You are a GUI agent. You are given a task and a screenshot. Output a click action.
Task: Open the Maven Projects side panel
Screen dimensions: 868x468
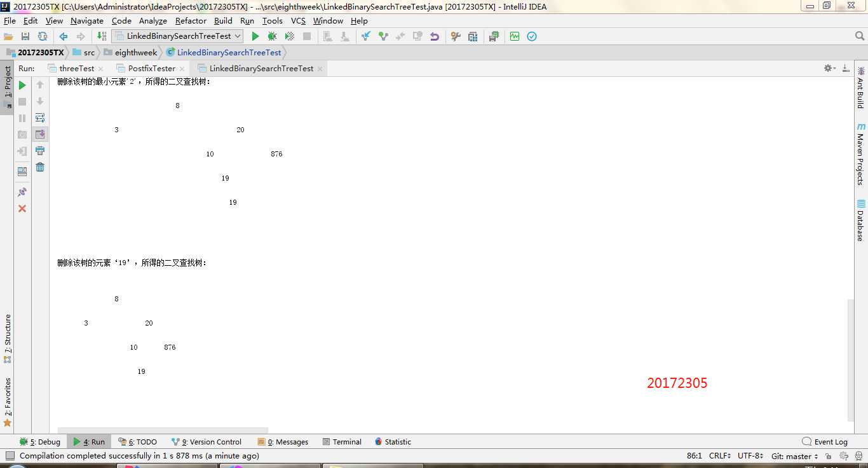point(860,155)
